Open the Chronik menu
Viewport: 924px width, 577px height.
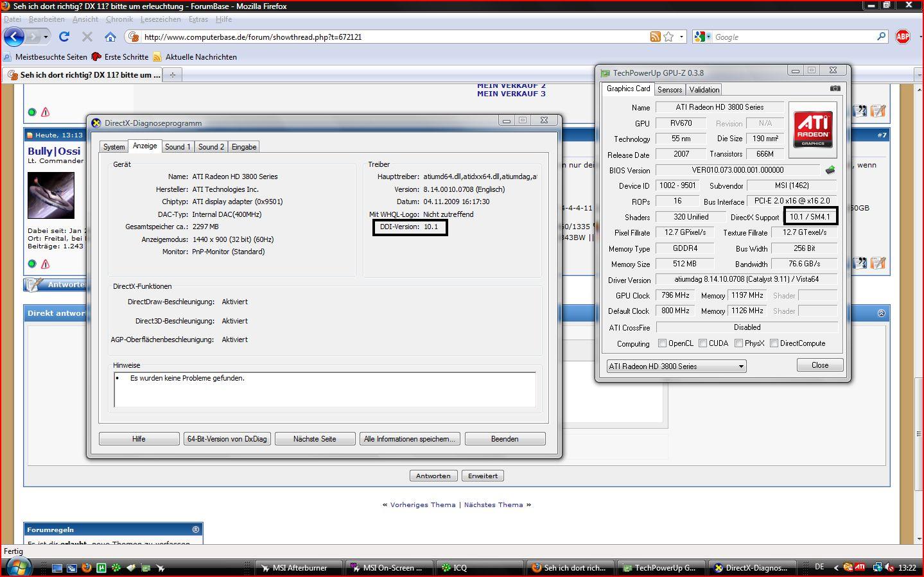pos(119,19)
